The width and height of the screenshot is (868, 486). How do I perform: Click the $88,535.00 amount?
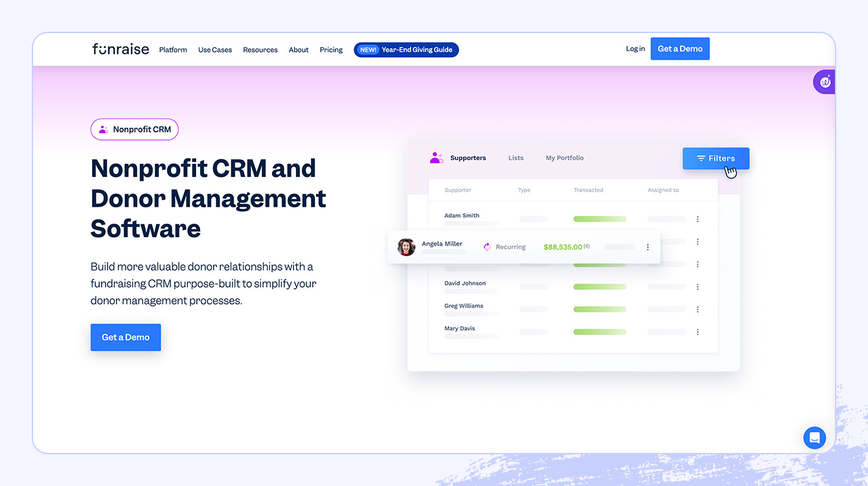(562, 247)
